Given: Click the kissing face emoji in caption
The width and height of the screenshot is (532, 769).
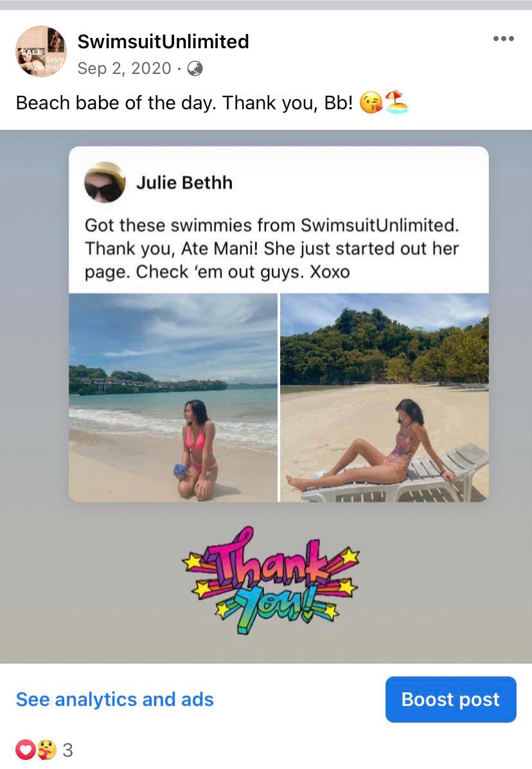Looking at the screenshot, I should pos(371,104).
